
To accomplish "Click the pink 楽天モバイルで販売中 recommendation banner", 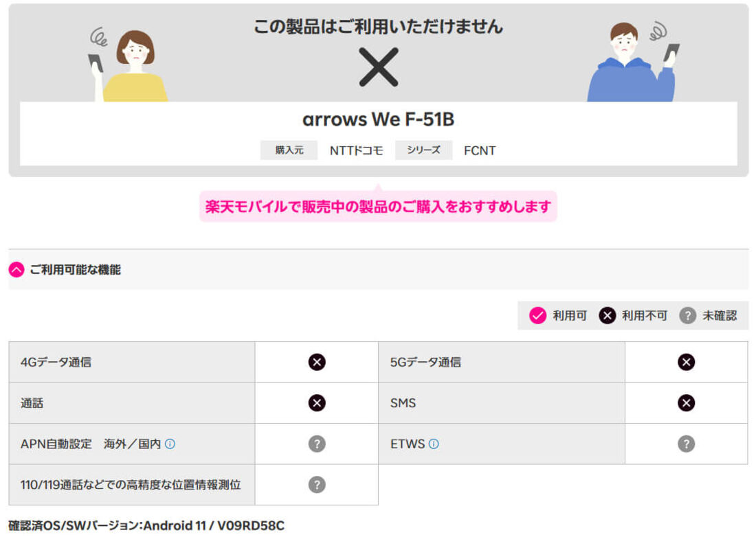I will [378, 206].
